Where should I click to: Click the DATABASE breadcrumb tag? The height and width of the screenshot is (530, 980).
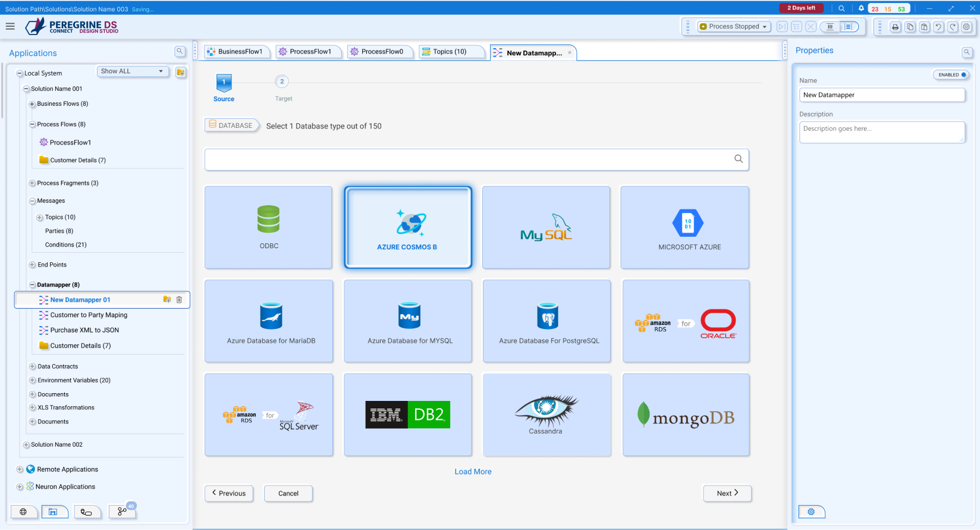(x=231, y=125)
